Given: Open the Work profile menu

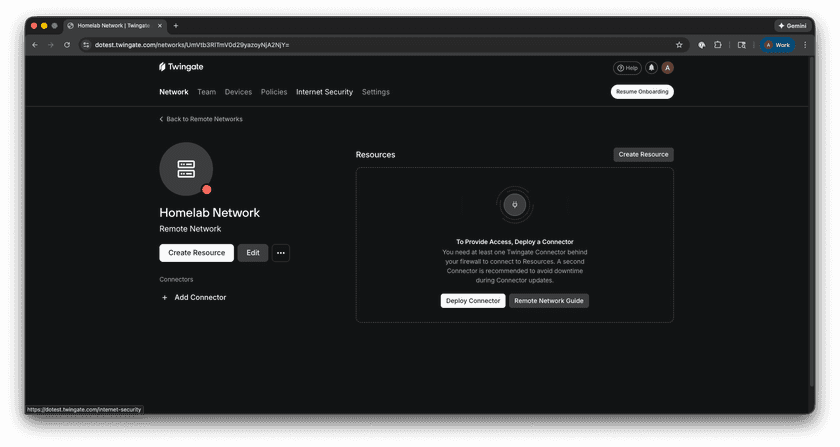Looking at the screenshot, I should [777, 45].
